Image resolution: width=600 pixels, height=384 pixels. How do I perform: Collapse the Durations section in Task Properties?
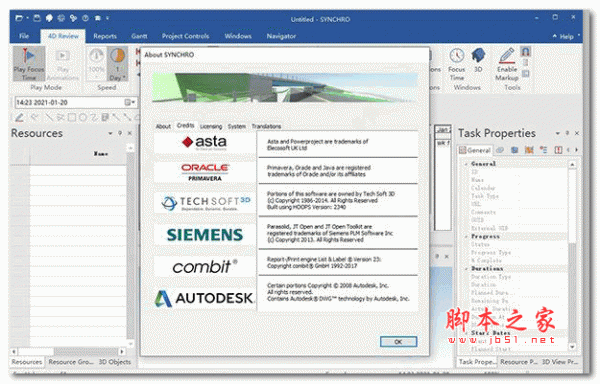466,268
